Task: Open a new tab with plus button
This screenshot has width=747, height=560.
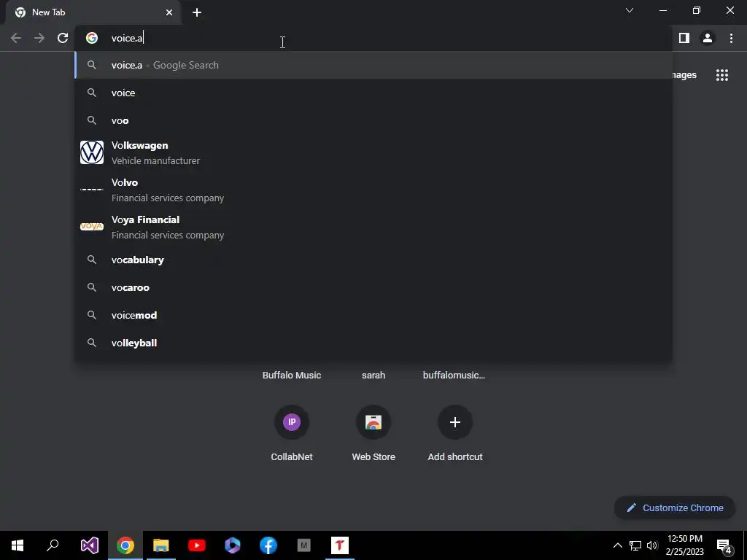Action: (197, 12)
